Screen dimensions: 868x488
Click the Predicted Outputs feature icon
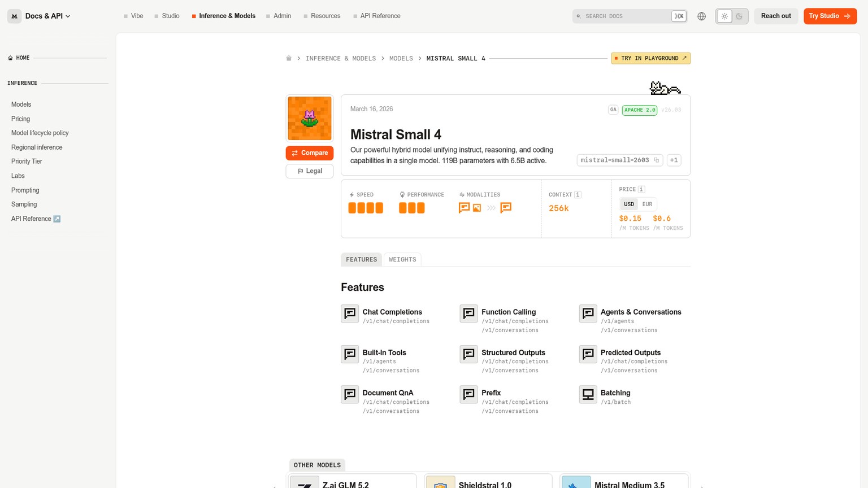(x=588, y=354)
